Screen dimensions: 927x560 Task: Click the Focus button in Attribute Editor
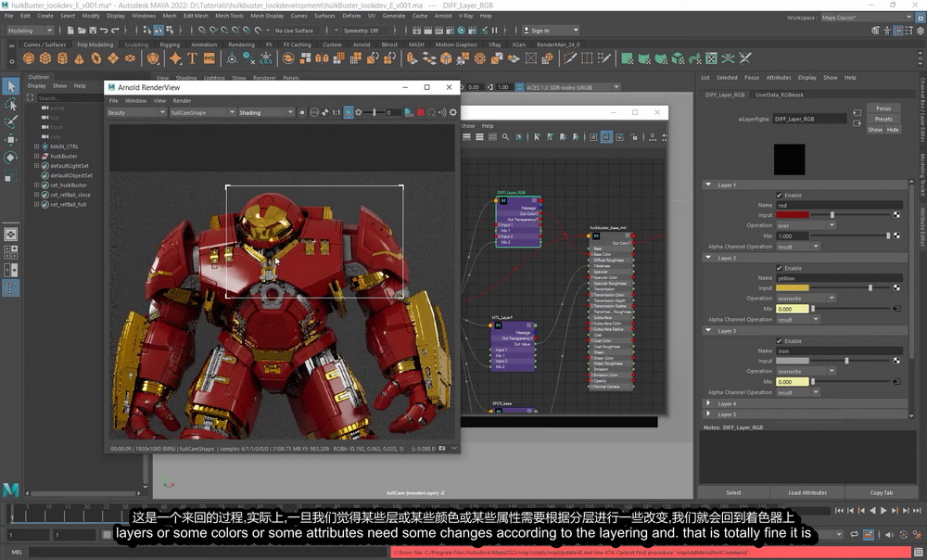pyautogui.click(x=883, y=108)
